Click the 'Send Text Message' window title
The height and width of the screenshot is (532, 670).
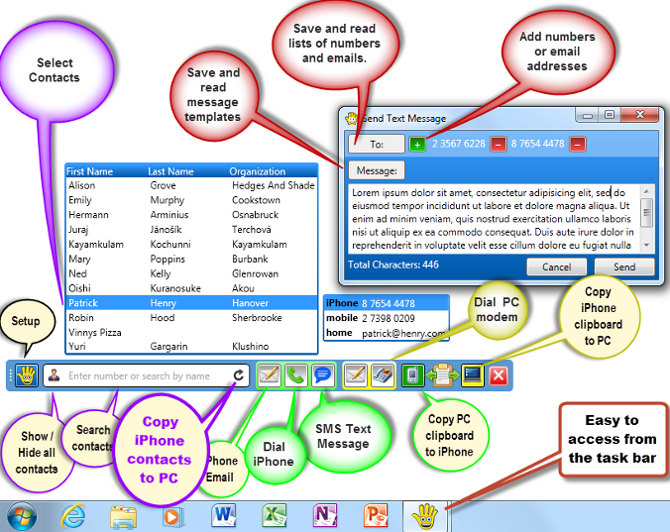click(404, 118)
